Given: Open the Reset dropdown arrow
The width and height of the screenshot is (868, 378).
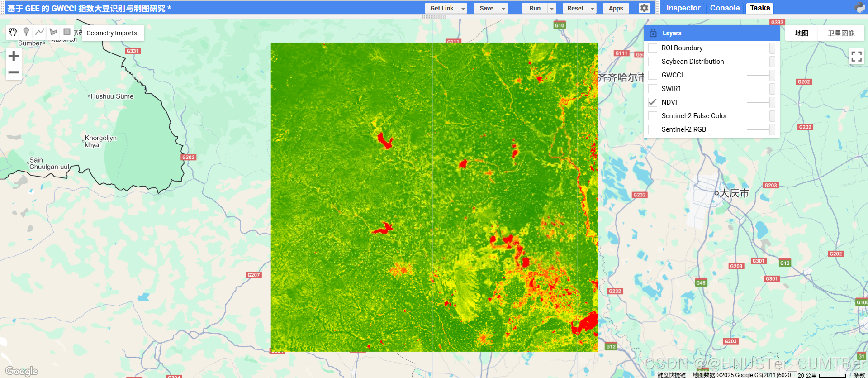Looking at the screenshot, I should (593, 8).
